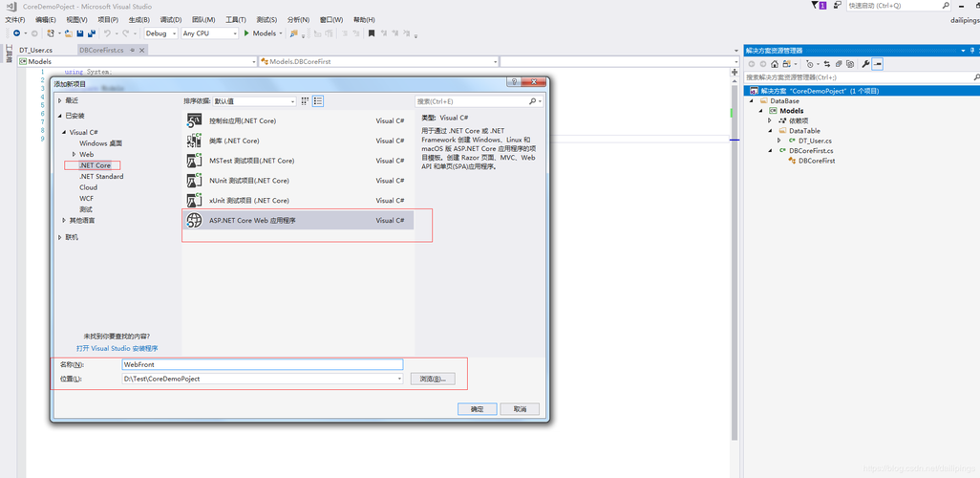Switch to the DT_User.cs editor tab
The height and width of the screenshot is (478, 980).
click(x=35, y=50)
